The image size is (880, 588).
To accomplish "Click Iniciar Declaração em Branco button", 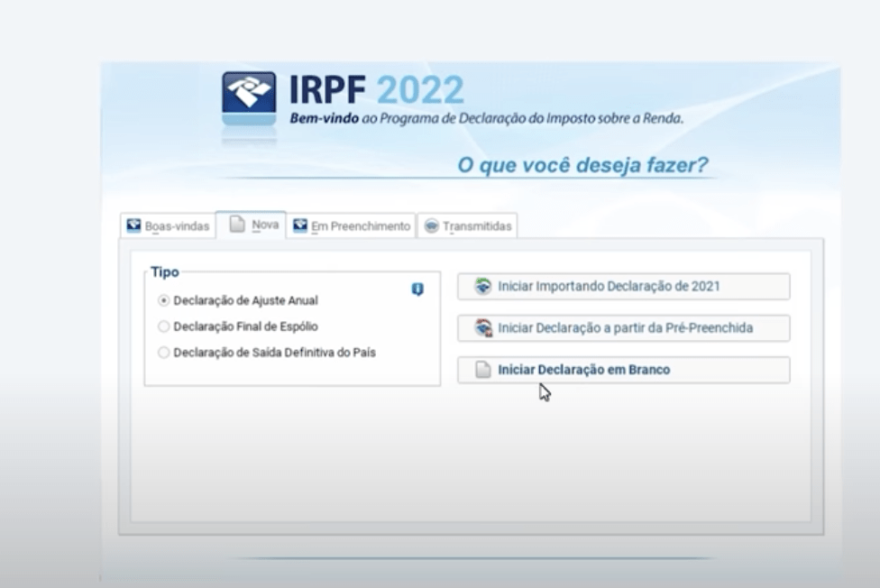I will coord(623,370).
